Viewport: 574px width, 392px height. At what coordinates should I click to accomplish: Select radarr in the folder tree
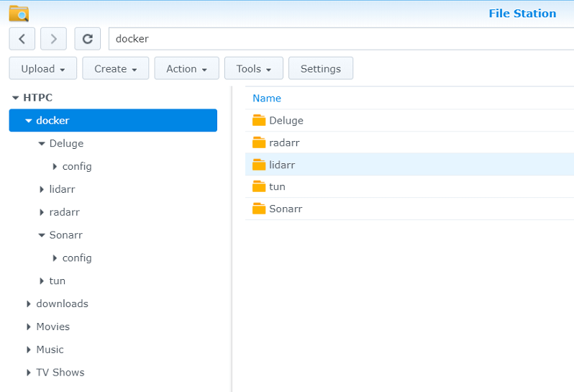(x=65, y=212)
